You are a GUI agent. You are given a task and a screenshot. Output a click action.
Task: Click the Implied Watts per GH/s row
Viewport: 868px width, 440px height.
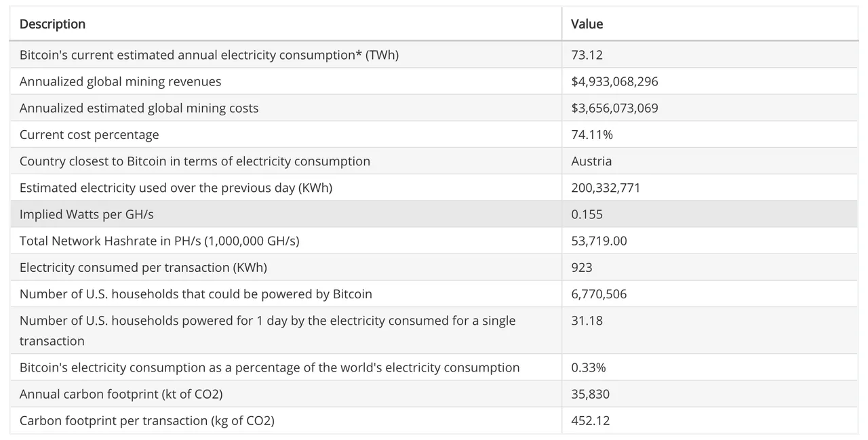(x=86, y=214)
